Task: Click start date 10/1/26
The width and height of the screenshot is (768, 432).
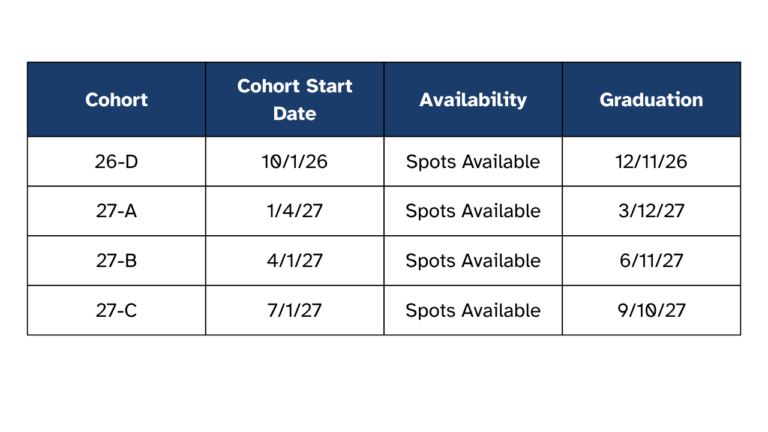Action: tap(295, 162)
